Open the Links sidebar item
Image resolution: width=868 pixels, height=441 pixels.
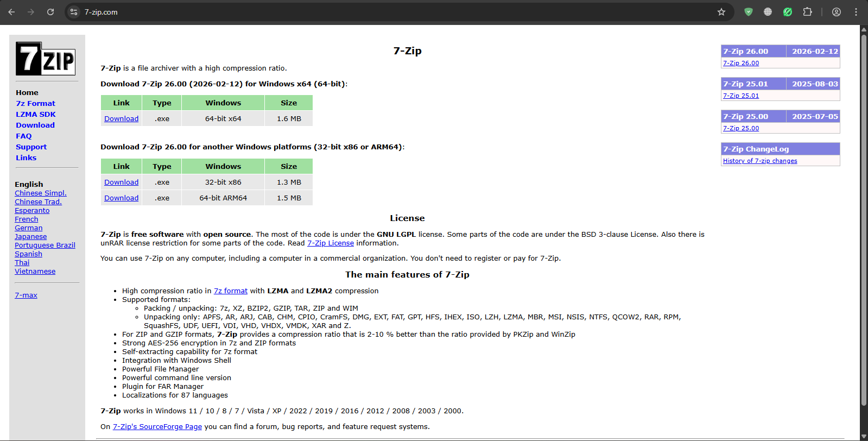(x=26, y=158)
